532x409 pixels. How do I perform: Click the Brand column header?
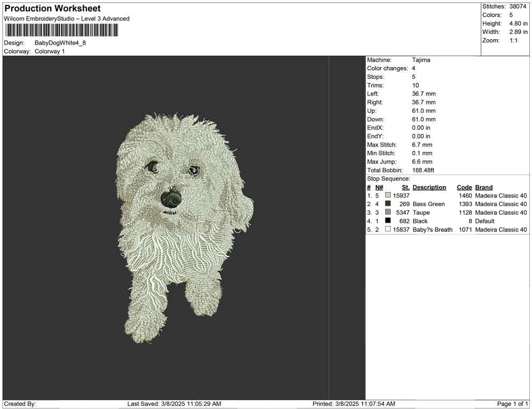pyautogui.click(x=484, y=187)
